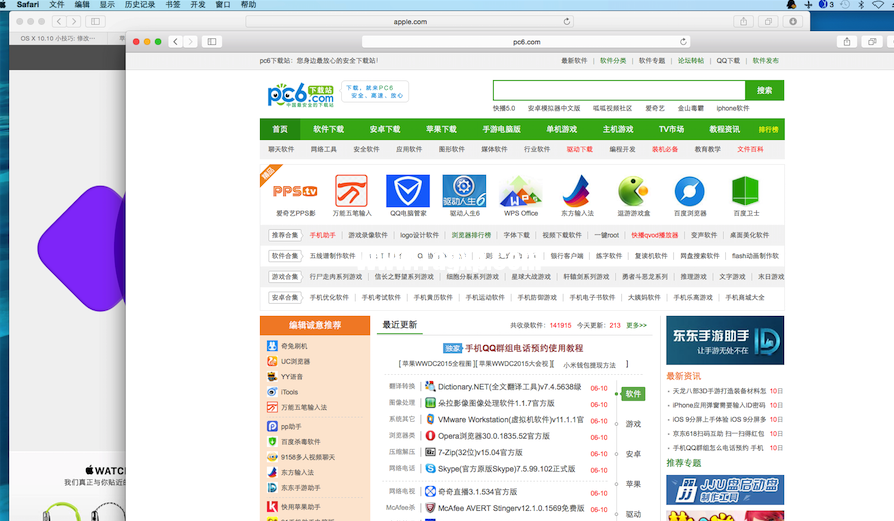
Task: Open the 软件分类 link in the top bar
Action: pos(613,60)
